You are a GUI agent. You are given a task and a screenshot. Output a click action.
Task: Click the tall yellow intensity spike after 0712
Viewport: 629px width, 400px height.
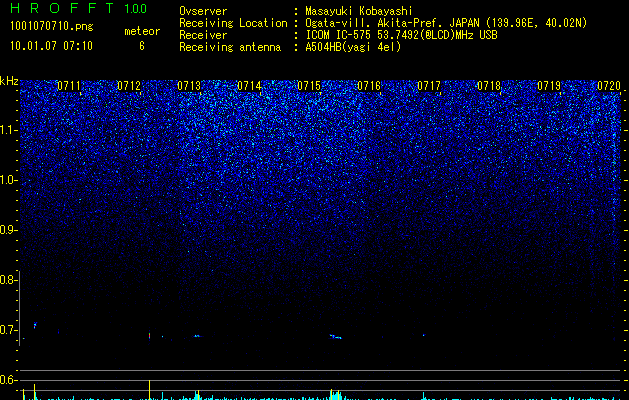pos(149,390)
